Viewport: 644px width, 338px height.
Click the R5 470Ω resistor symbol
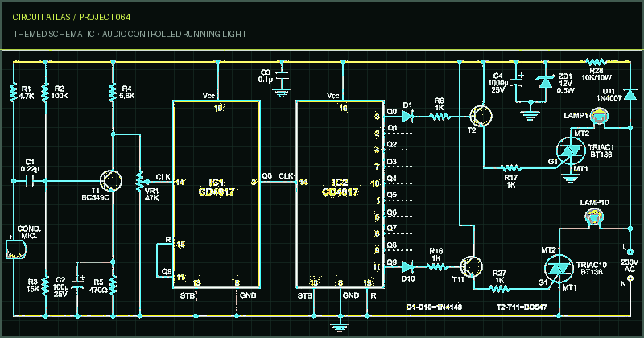coord(113,286)
